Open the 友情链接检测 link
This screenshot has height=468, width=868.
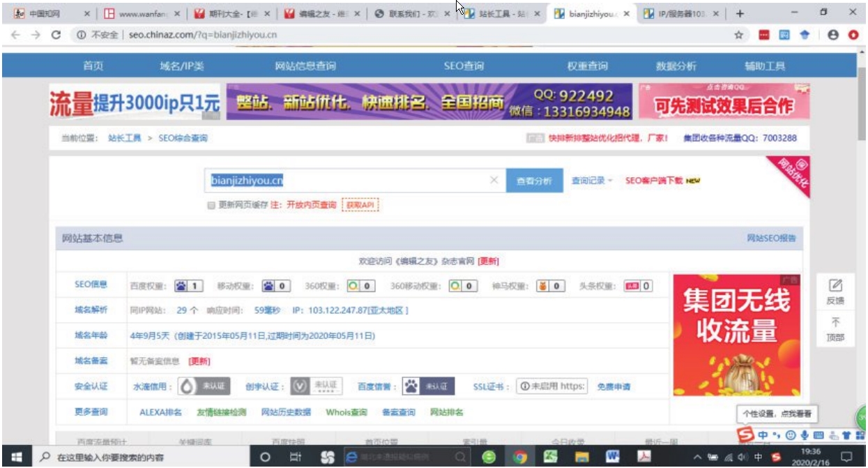coord(222,412)
